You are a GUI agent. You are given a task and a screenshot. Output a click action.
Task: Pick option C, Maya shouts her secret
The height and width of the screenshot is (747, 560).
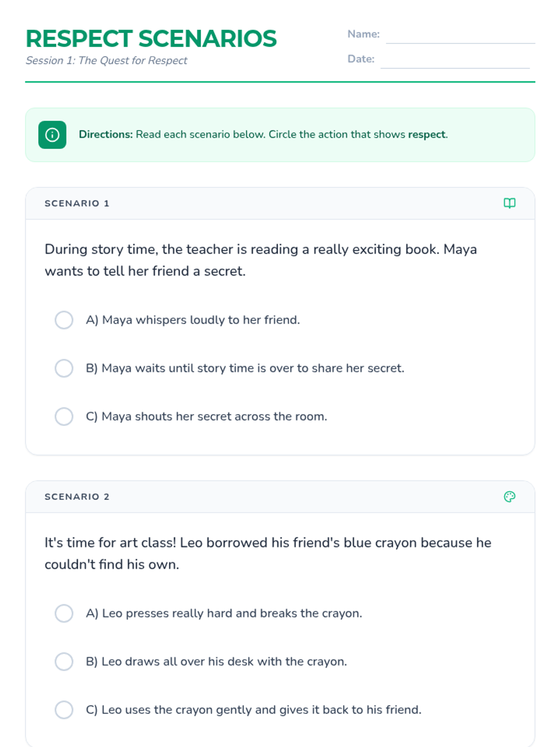[x=64, y=416]
